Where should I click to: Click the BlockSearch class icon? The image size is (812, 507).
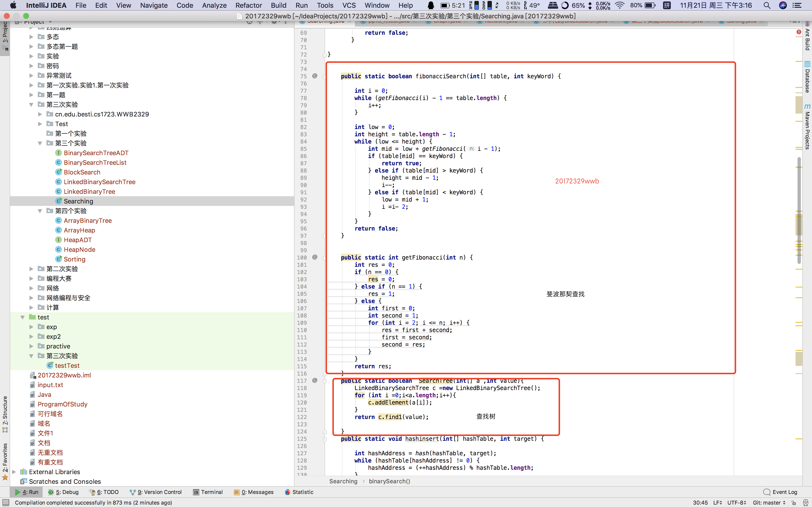pyautogui.click(x=58, y=172)
